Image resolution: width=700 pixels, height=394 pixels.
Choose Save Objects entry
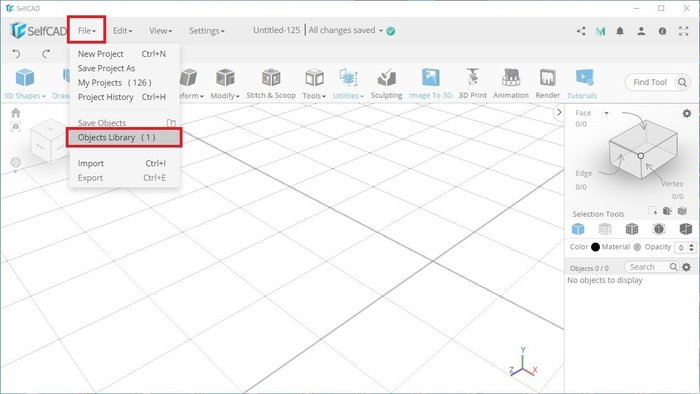click(125, 122)
